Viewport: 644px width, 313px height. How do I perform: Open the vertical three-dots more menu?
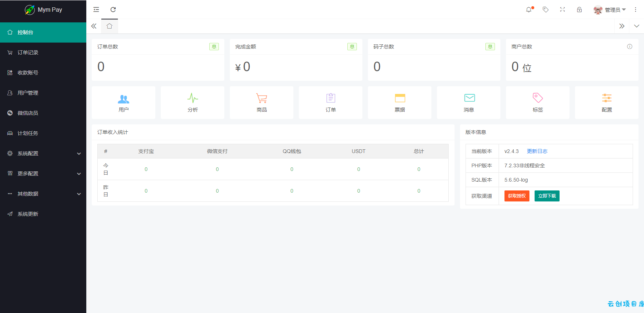click(636, 10)
